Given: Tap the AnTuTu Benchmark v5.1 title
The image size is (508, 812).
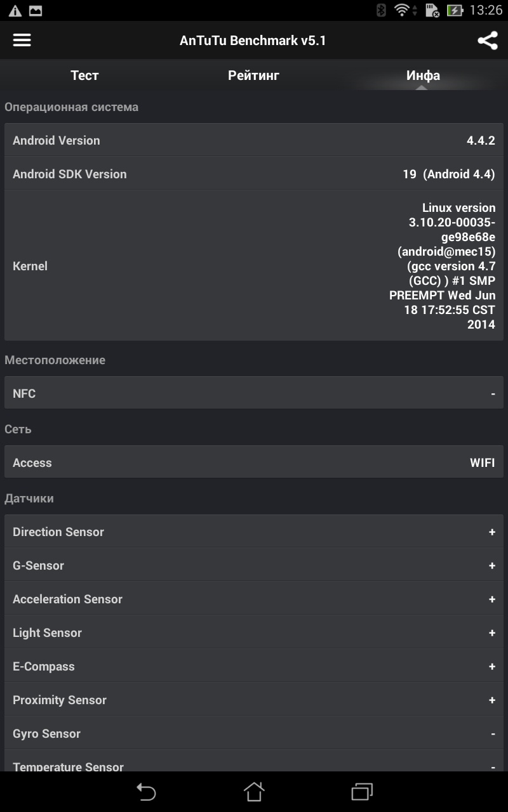Looking at the screenshot, I should (253, 41).
